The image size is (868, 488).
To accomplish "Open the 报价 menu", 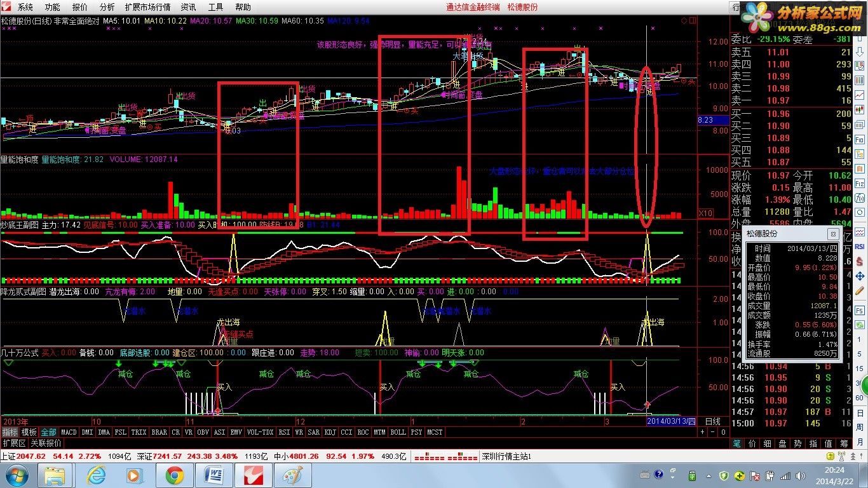I will (79, 7).
